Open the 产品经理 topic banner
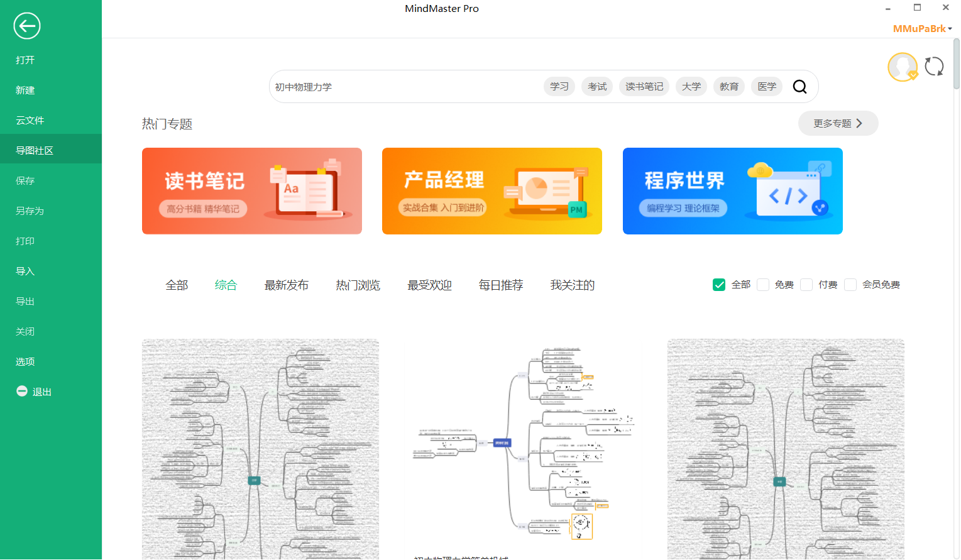The image size is (961, 560). (x=492, y=191)
